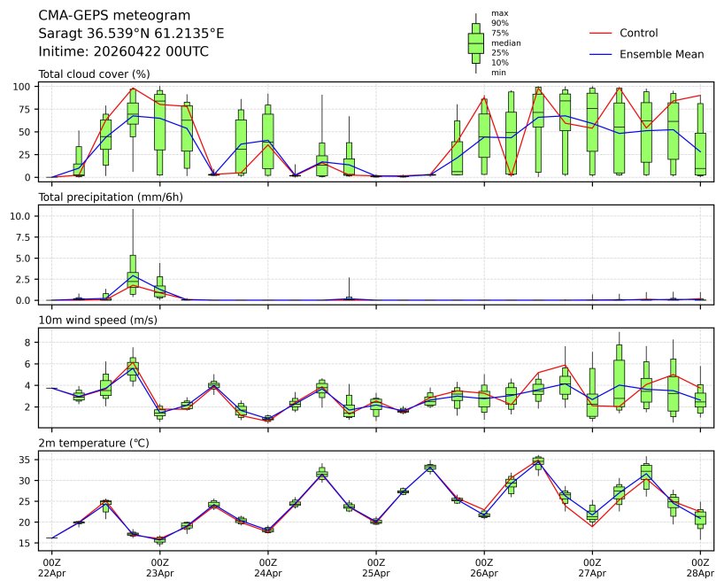Click the "median" label in boxplot legend
Screen dimensions: 724x588
pos(505,43)
